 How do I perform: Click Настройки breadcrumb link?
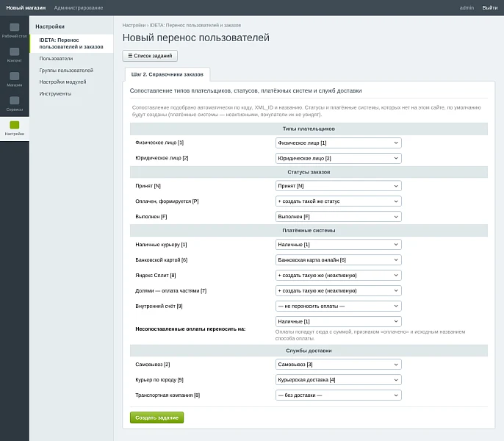pos(134,25)
